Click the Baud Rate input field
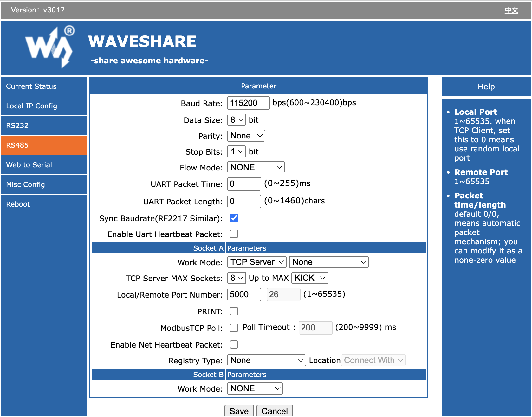532x417 pixels. coord(248,103)
